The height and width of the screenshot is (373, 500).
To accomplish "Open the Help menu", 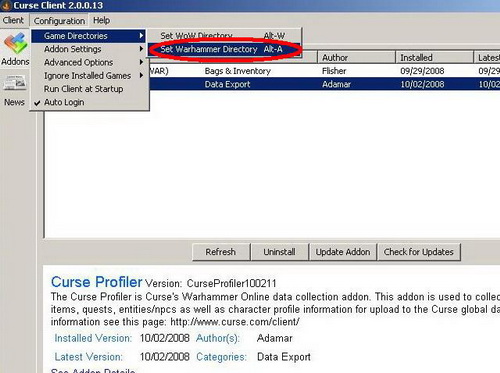I will tap(101, 20).
